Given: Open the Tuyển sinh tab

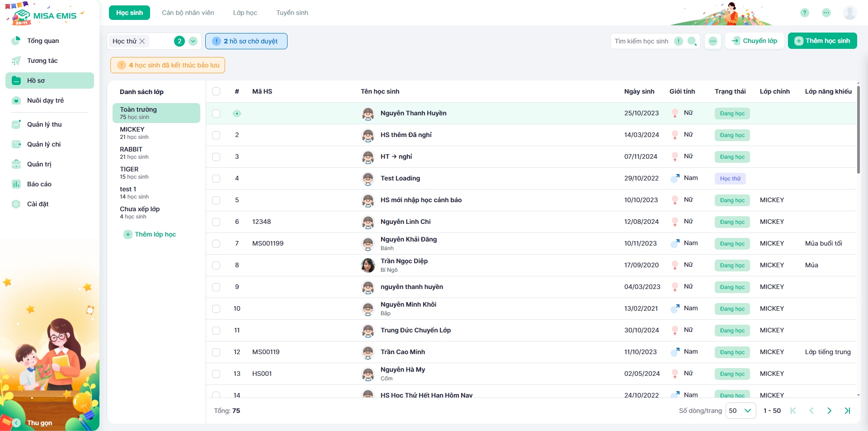Looking at the screenshot, I should [x=292, y=13].
